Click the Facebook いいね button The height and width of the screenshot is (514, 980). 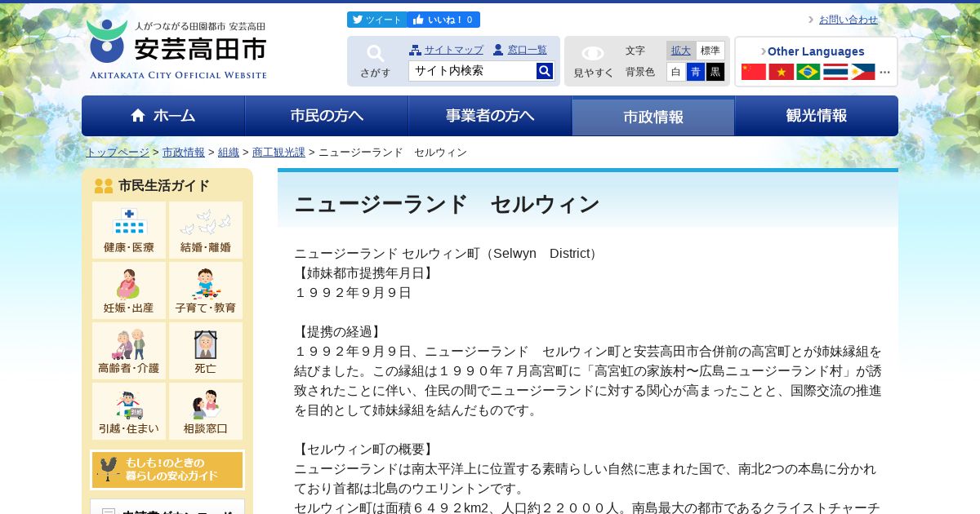click(x=444, y=20)
